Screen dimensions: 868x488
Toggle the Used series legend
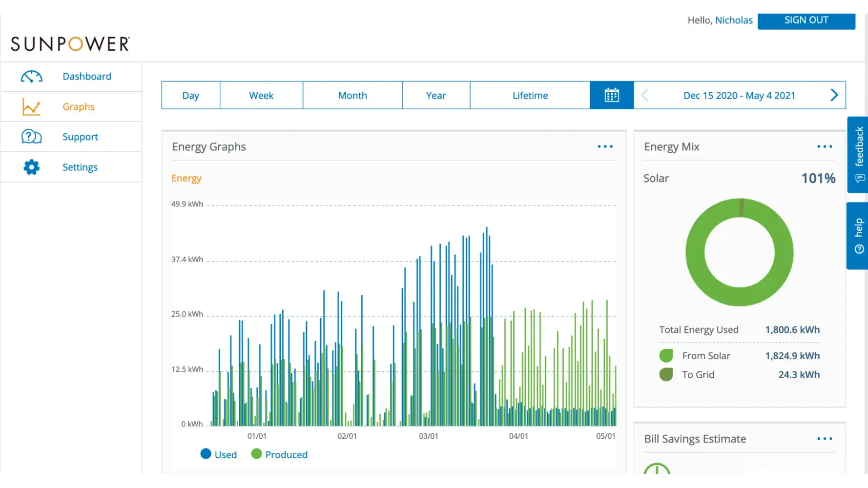pyautogui.click(x=219, y=454)
